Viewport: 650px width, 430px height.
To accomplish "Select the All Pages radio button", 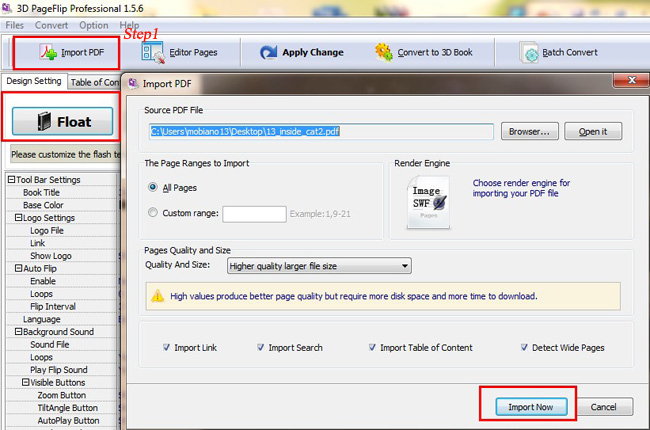I will pyautogui.click(x=153, y=187).
